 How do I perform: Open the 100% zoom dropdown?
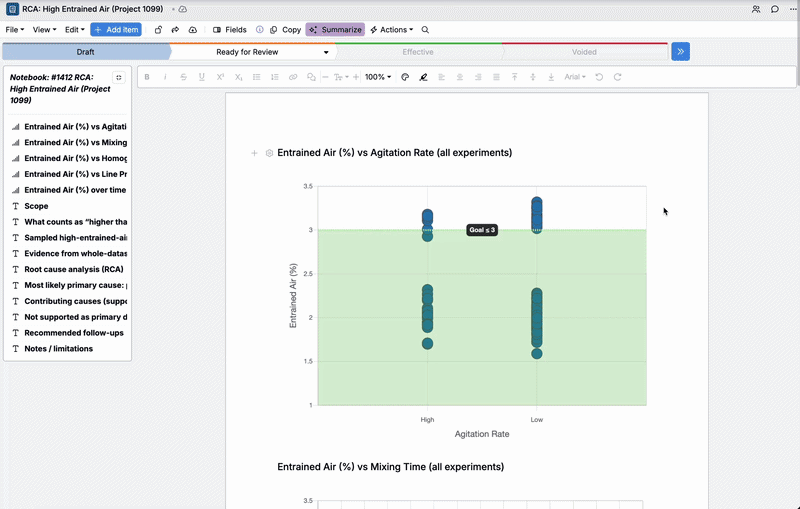[x=378, y=77]
